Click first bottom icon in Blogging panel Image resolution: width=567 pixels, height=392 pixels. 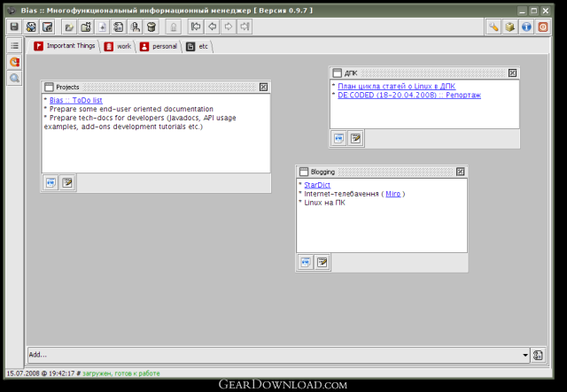click(306, 262)
